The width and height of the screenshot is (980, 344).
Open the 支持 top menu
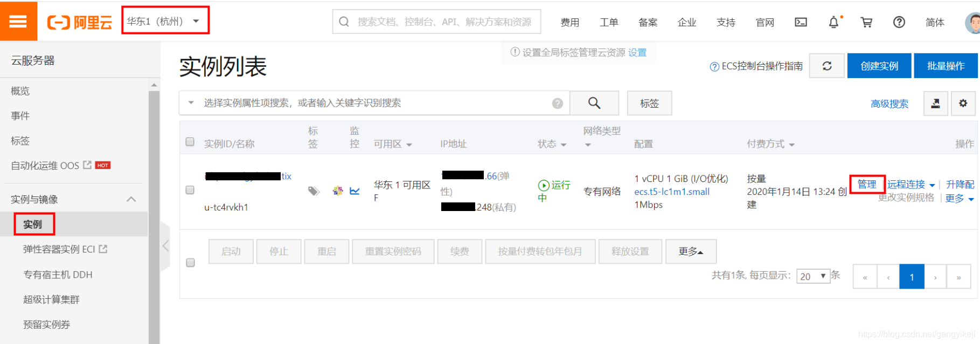[726, 22]
